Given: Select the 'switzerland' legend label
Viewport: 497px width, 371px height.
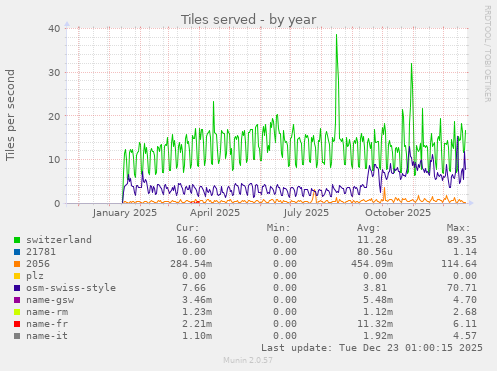Looking at the screenshot, I should tap(59, 240).
